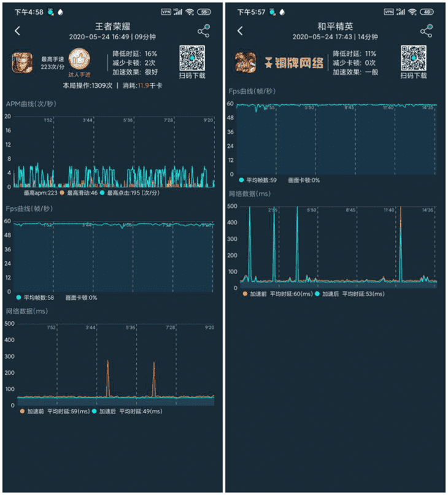Tap the Wi-Fi icon in the 下午4:58 status bar
The image size is (448, 495).
[190, 12]
